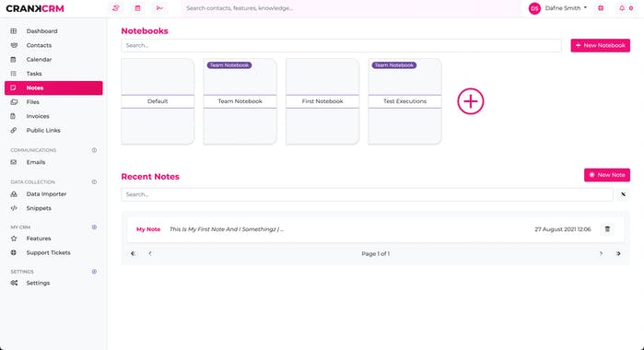Viewport: 644px width, 350px height.
Task: Open the Default notebook
Action: [158, 101]
